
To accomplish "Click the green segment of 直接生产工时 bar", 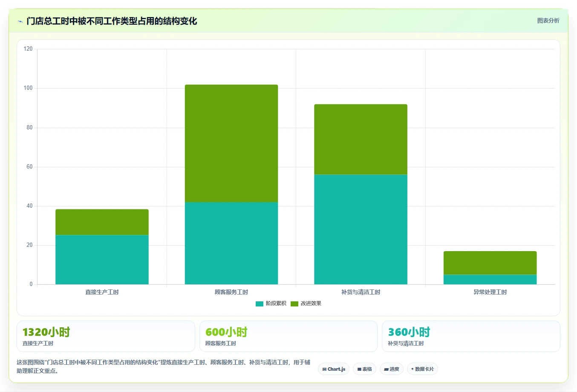I will [102, 222].
